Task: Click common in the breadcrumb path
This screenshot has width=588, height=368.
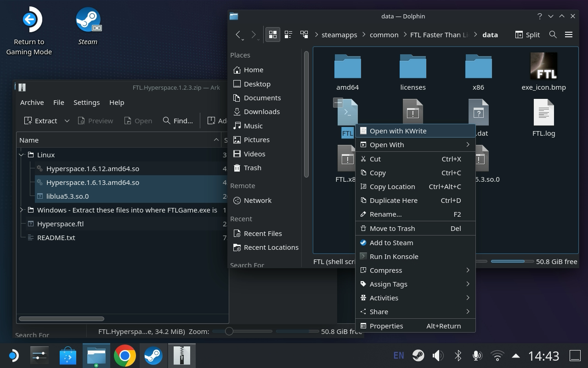Action: click(x=384, y=34)
